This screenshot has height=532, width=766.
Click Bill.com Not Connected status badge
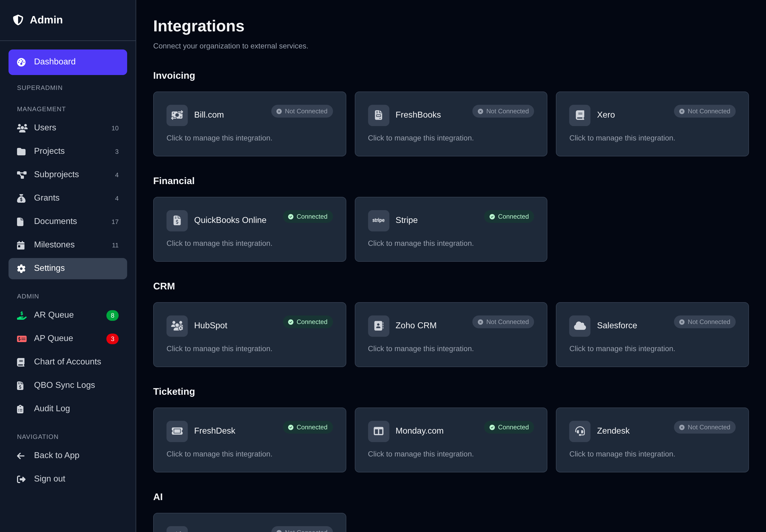point(302,111)
